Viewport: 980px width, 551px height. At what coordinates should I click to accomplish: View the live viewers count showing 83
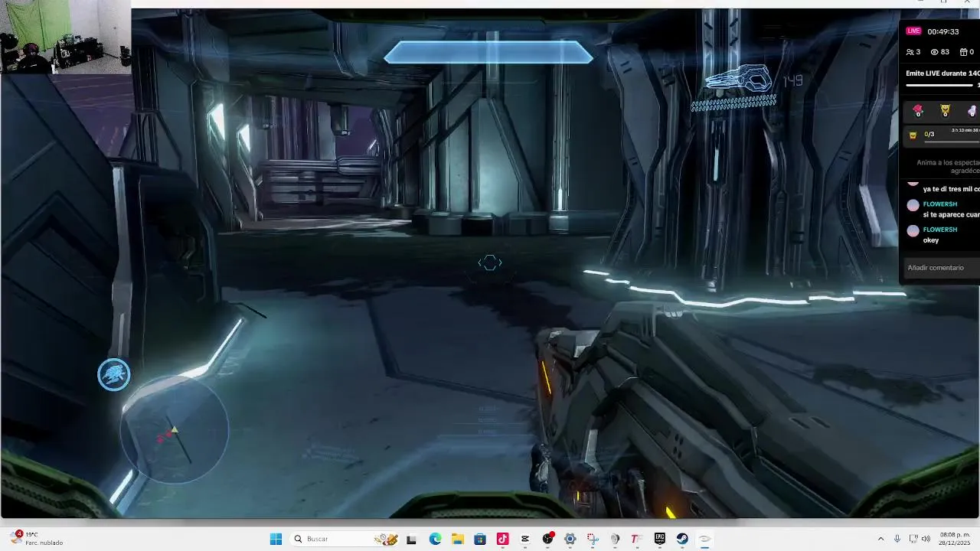pyautogui.click(x=939, y=52)
